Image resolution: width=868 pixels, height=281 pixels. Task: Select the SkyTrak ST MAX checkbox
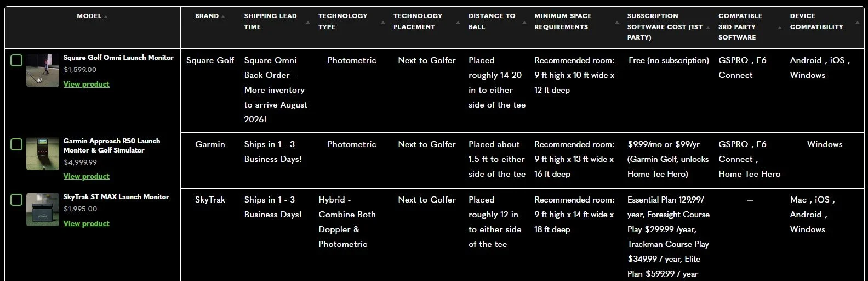click(x=16, y=200)
